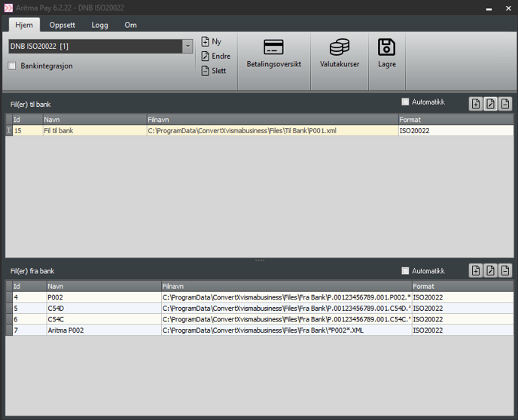Click the Ny new profile icon
This screenshot has width=518, height=420.
[206, 42]
